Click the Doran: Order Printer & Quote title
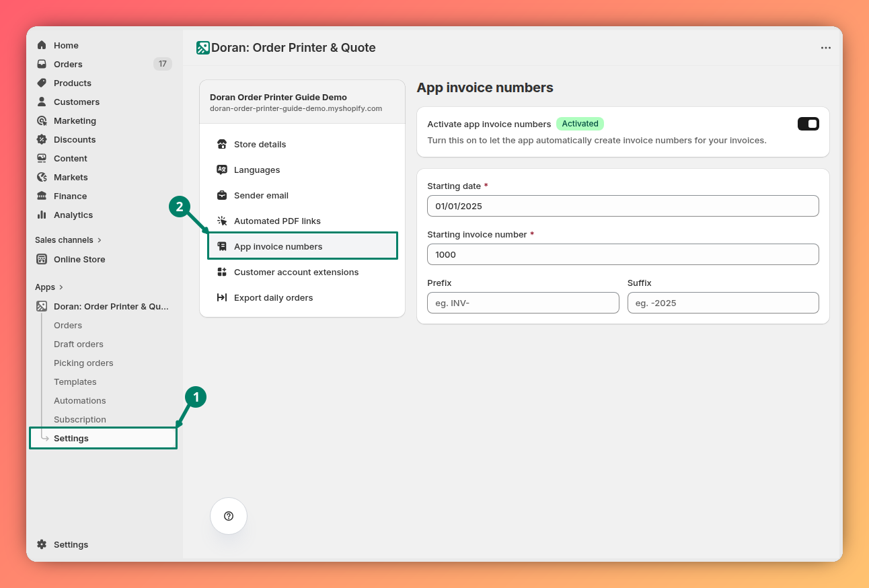Viewport: 869px width, 588px height. tap(293, 48)
